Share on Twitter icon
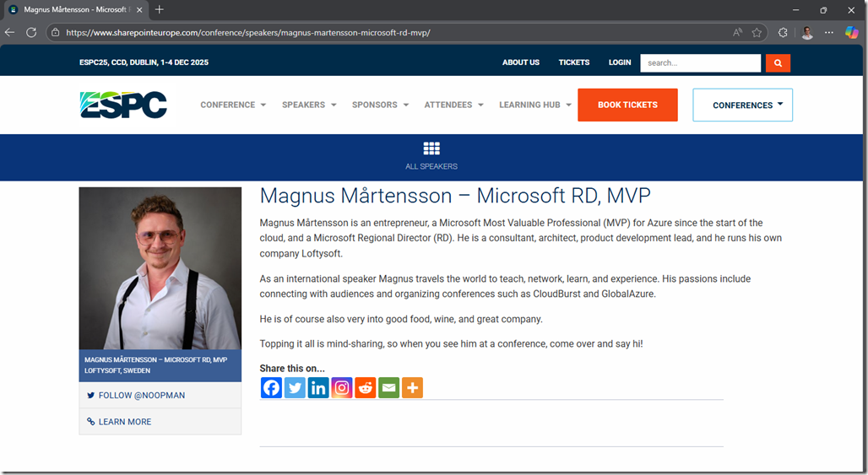This screenshot has width=868, height=475. 295,387
